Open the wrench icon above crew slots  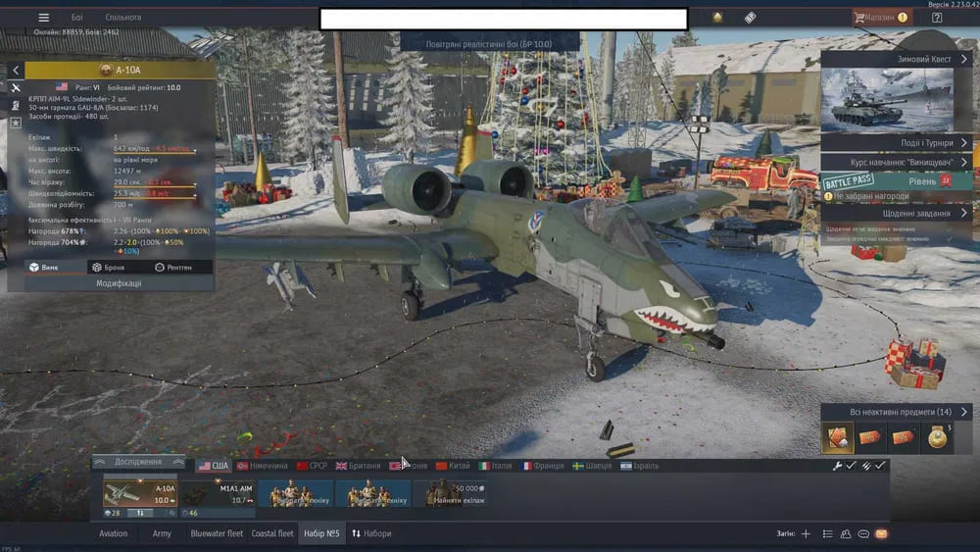tap(837, 466)
